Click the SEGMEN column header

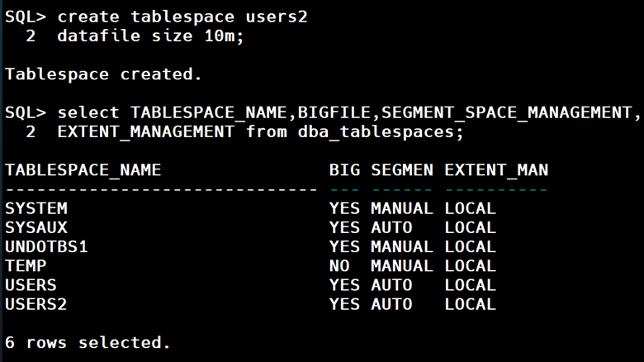(401, 170)
